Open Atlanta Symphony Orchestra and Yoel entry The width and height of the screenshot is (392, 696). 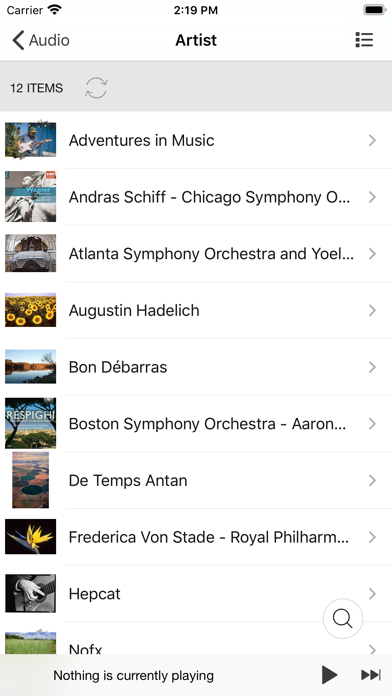(196, 254)
